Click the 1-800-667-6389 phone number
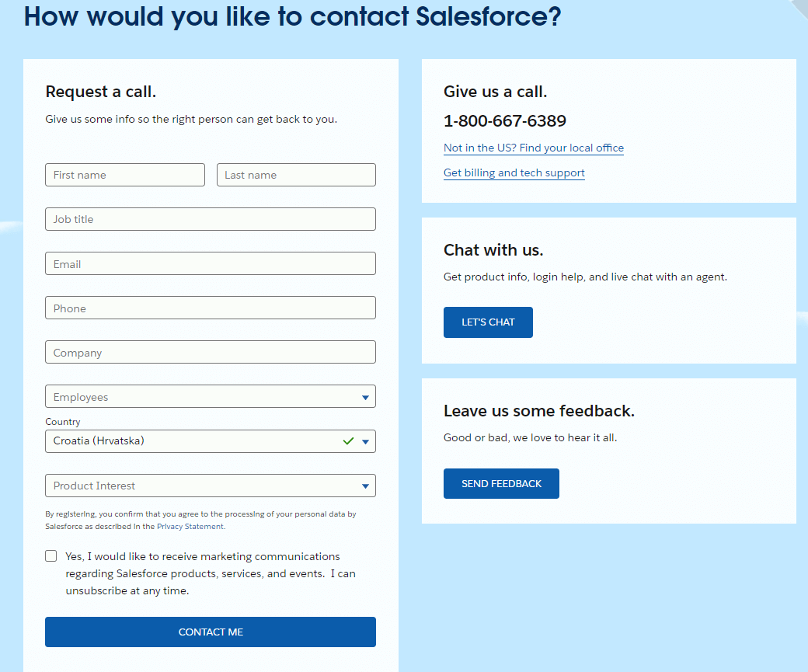Viewport: 808px width, 672px height. coord(505,121)
